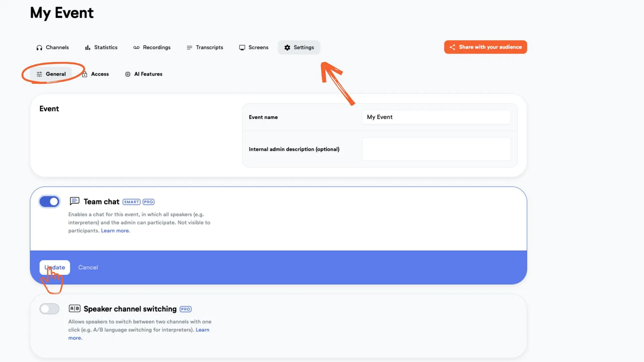Click the Team chat speech bubble icon
The width and height of the screenshot is (644, 362).
tap(74, 201)
